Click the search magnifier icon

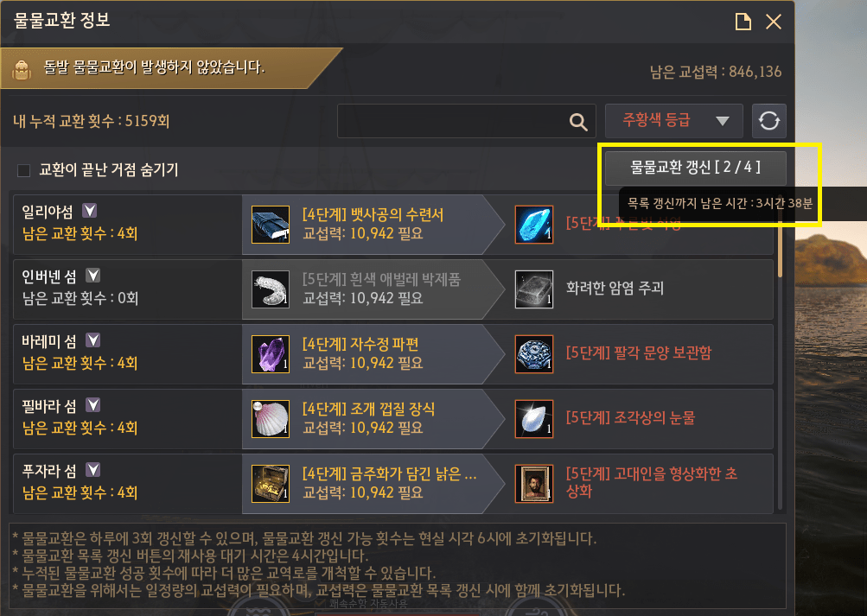pos(578,122)
